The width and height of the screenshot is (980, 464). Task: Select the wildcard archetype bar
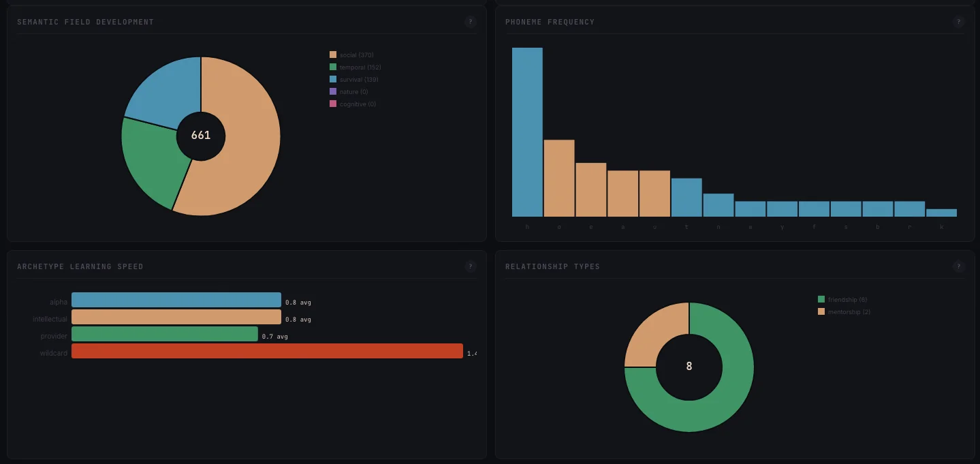(x=266, y=351)
